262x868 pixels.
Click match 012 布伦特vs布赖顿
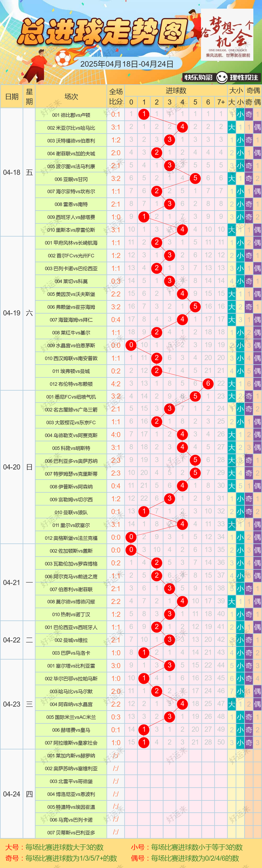71,384
